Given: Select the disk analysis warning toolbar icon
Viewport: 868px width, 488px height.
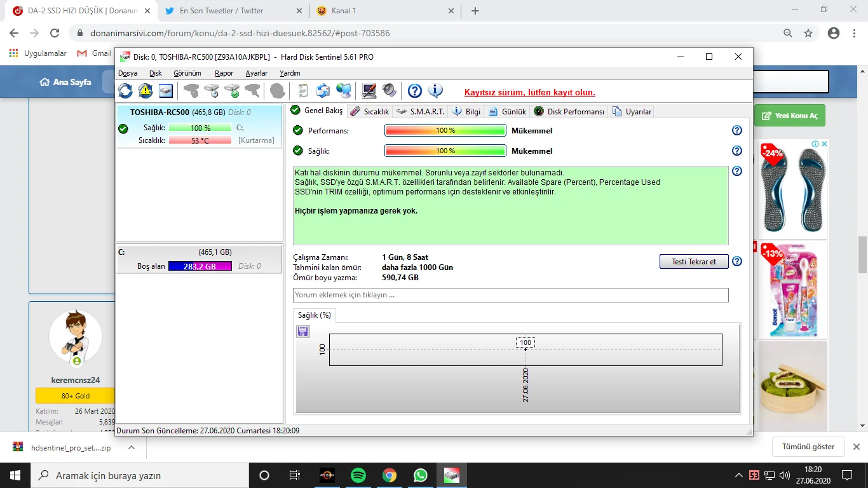Looking at the screenshot, I should coord(146,91).
